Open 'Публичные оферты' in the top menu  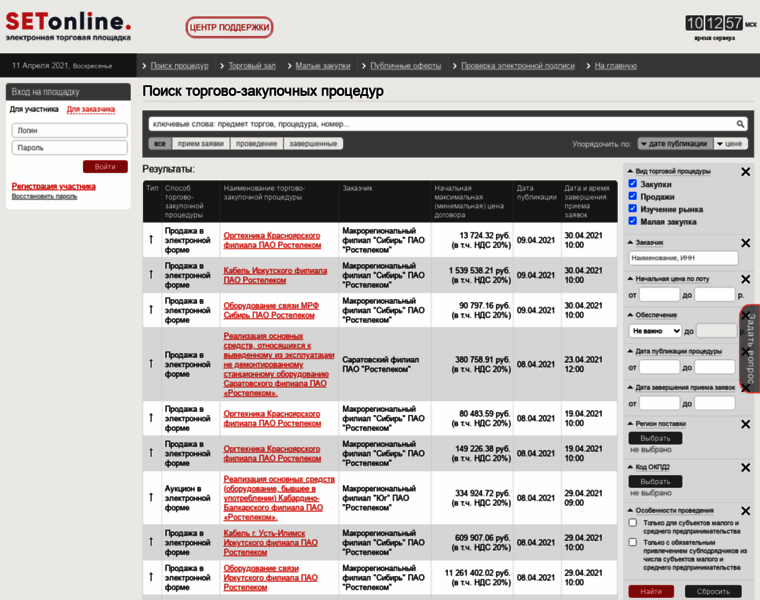[x=406, y=66]
